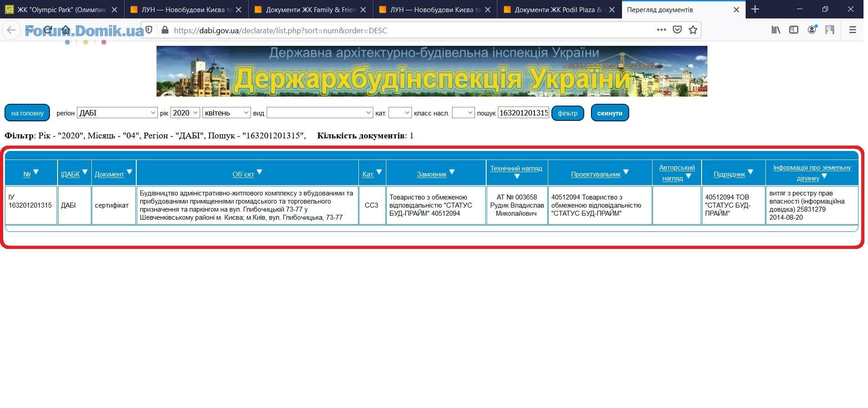Click sort arrow next to Проектувальник column
This screenshot has width=868, height=408.
626,172
